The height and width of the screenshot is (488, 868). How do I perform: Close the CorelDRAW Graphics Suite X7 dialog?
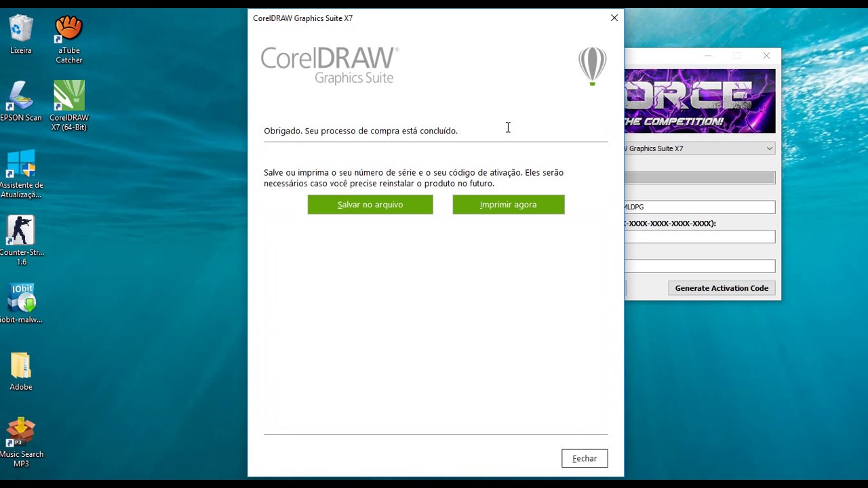[x=614, y=18]
